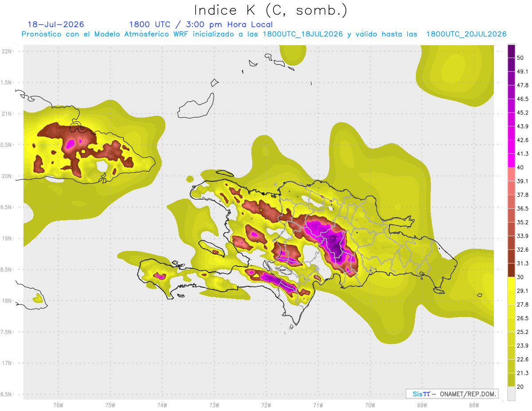
Task: Pick the salmon colorbar segment between 39.1 and 40
Action: pyautogui.click(x=511, y=174)
